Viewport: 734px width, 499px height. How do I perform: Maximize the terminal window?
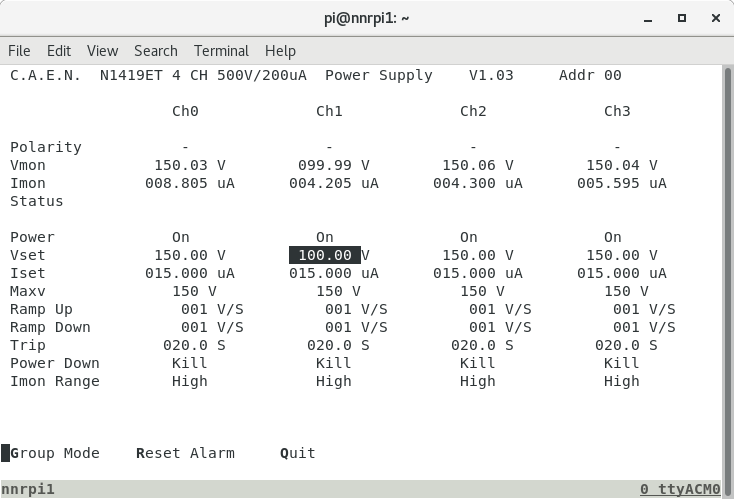coord(682,18)
